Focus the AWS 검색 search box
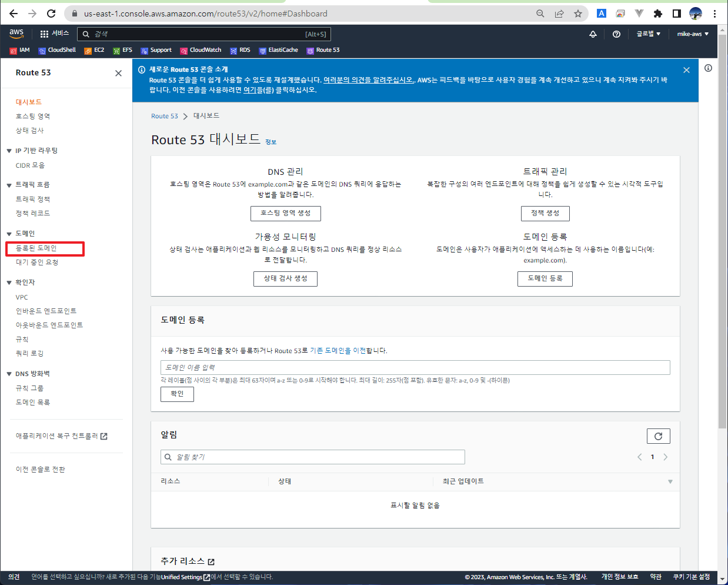The height and width of the screenshot is (585, 728). 203,34
